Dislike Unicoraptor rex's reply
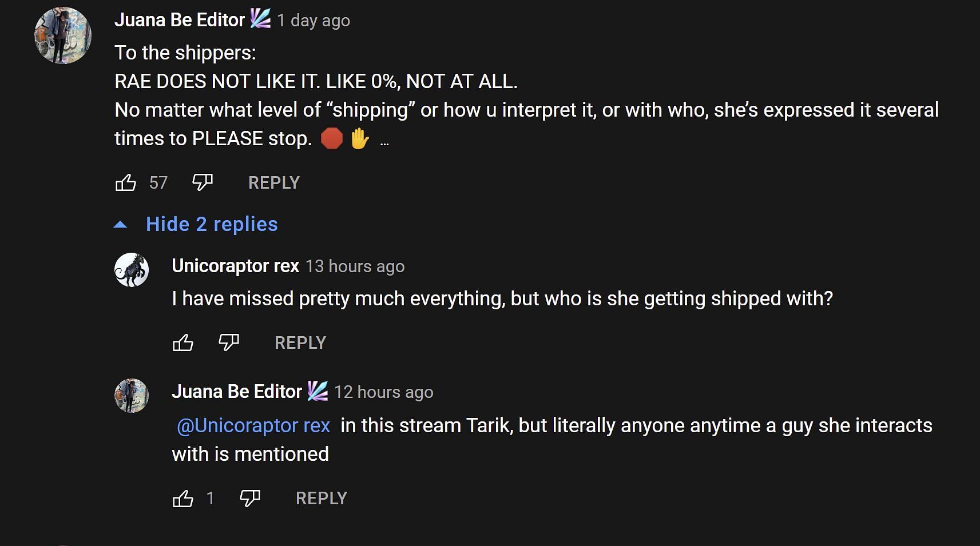The width and height of the screenshot is (980, 546). pyautogui.click(x=229, y=343)
